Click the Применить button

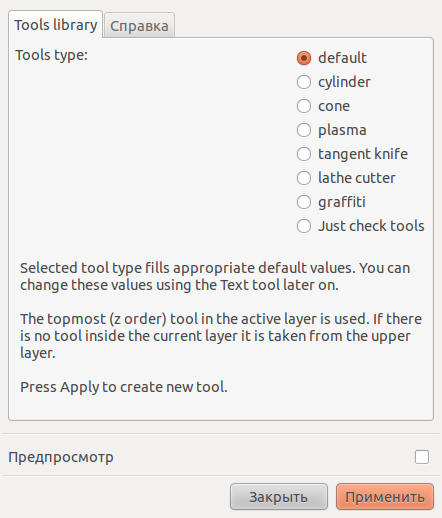pyautogui.click(x=385, y=497)
